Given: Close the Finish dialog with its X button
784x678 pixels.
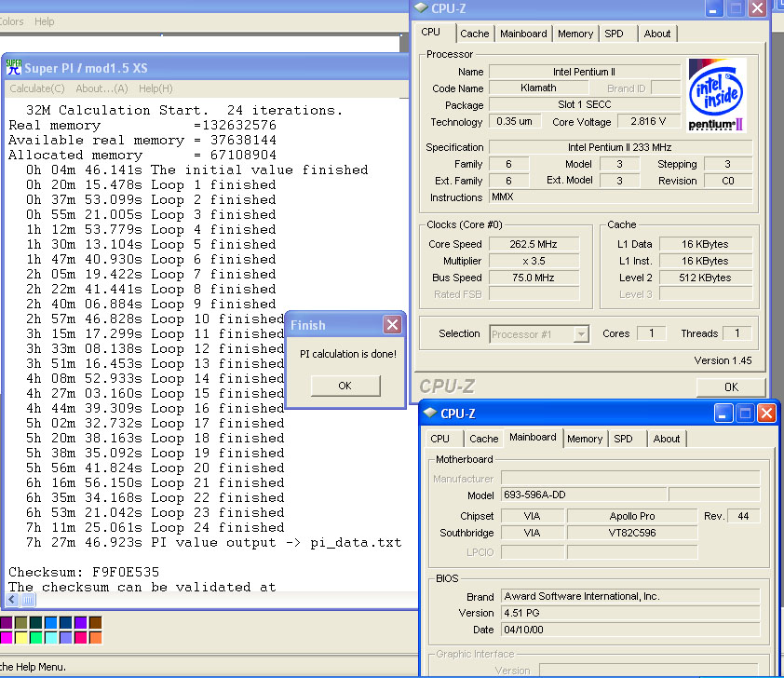Looking at the screenshot, I should pos(393,325).
